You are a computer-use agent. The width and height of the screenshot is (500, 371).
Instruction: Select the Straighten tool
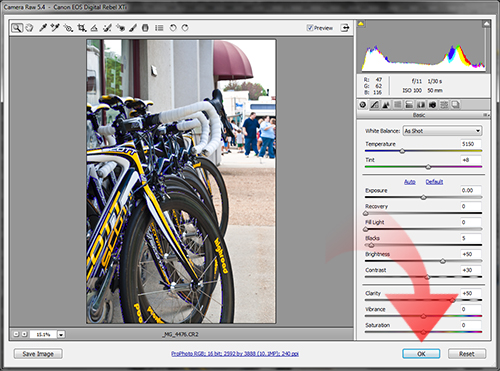(x=94, y=28)
